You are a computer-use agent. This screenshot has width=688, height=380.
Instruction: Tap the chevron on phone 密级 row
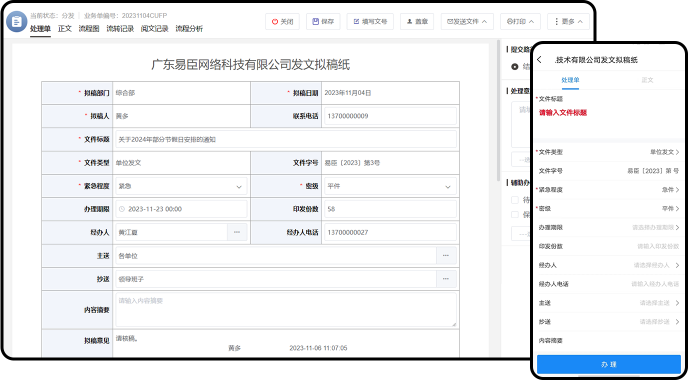pos(678,209)
